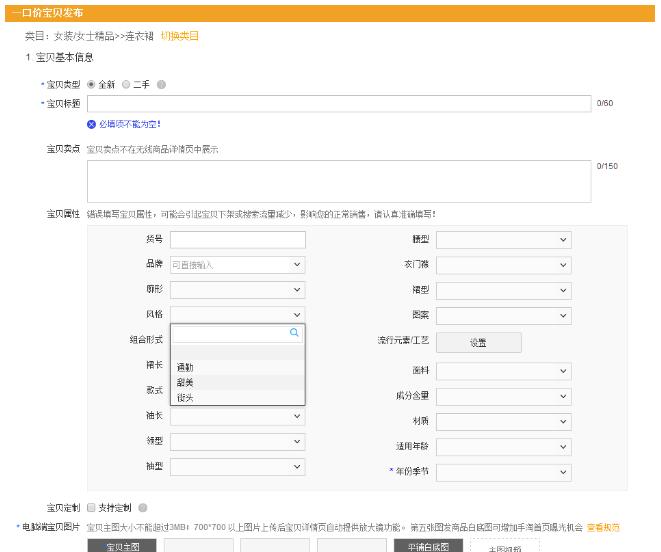
Task: Open the 面料 dropdown
Action: click(x=503, y=371)
